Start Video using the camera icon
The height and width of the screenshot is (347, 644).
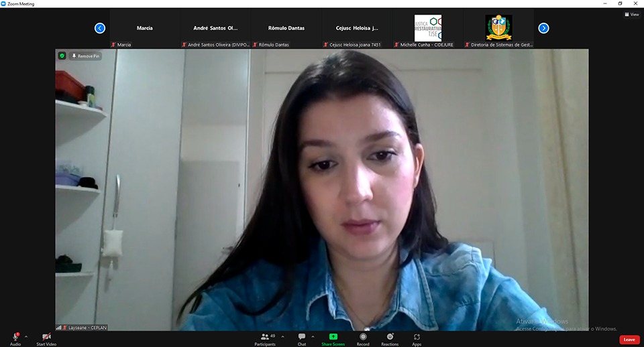(x=46, y=336)
